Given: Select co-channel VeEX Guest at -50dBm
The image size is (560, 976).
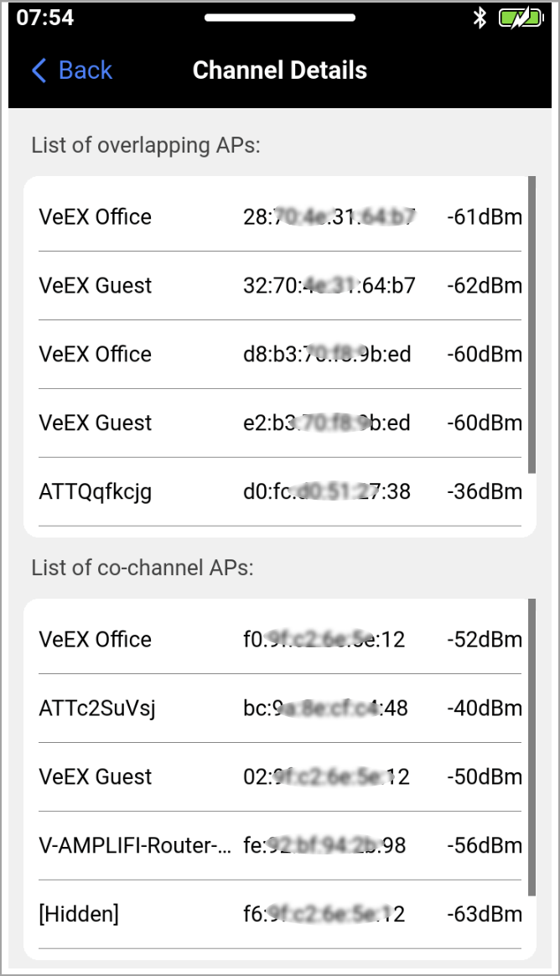Looking at the screenshot, I should tap(280, 776).
